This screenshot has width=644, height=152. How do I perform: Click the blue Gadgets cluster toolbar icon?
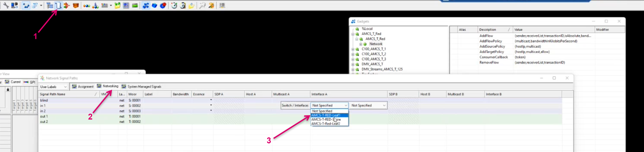point(145,5)
